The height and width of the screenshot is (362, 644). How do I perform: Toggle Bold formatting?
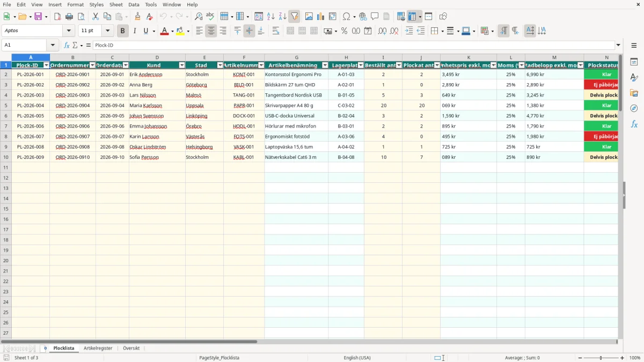(122, 31)
